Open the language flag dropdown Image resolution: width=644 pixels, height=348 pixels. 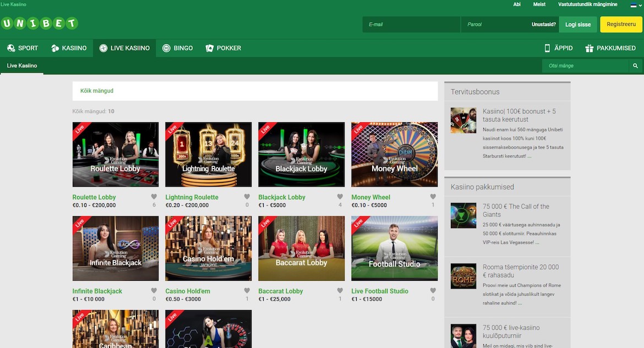(x=635, y=5)
